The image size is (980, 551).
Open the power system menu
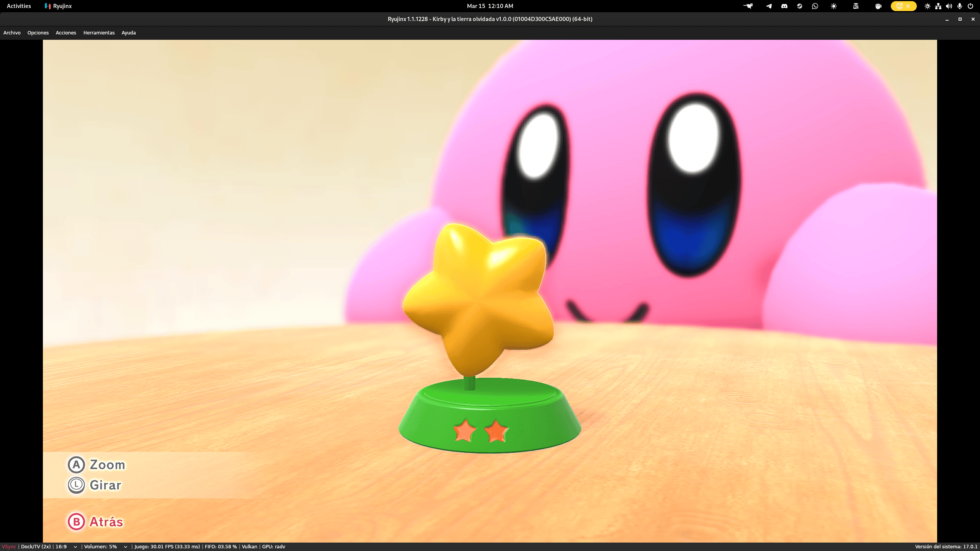pyautogui.click(x=970, y=6)
